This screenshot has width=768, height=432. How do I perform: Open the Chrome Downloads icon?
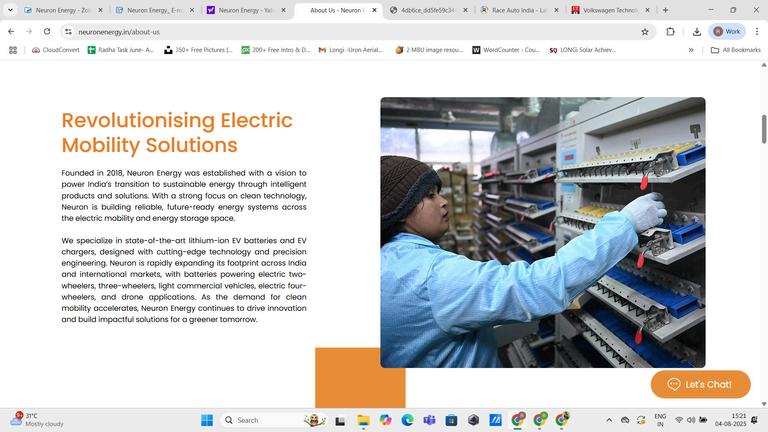[696, 31]
